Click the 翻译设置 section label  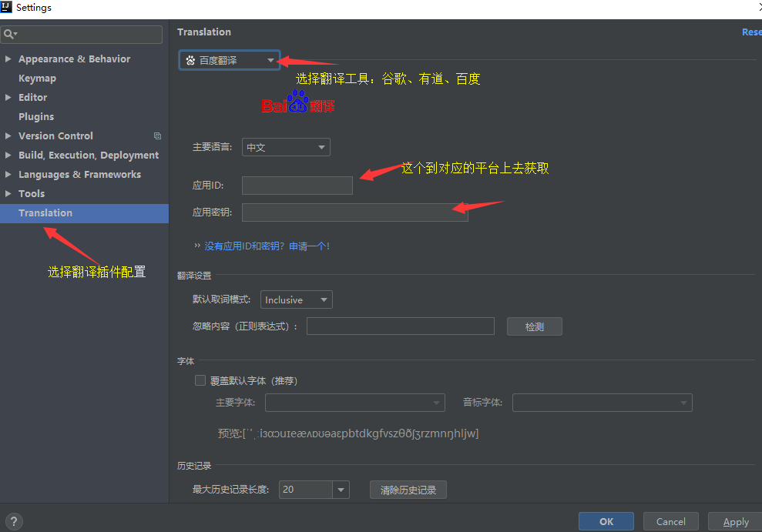coord(194,276)
